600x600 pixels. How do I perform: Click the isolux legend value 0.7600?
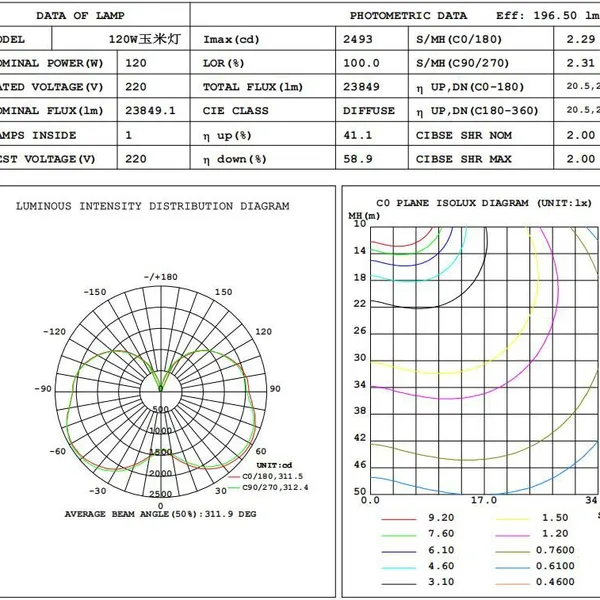click(555, 550)
